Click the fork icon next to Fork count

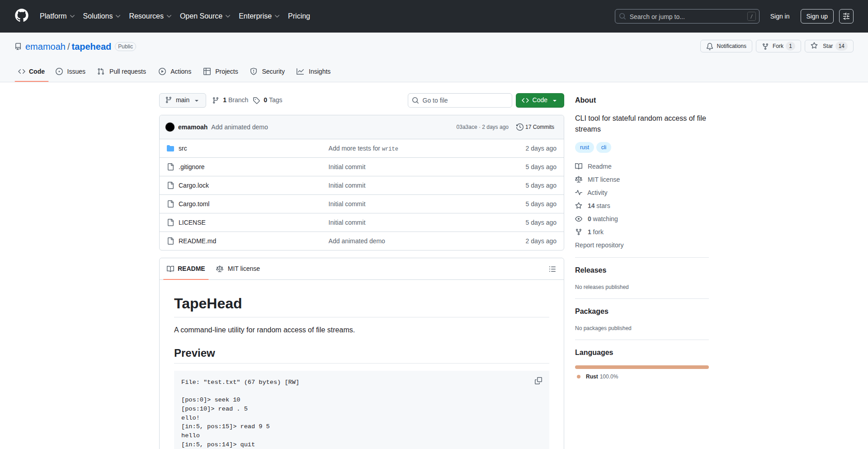[x=765, y=46]
